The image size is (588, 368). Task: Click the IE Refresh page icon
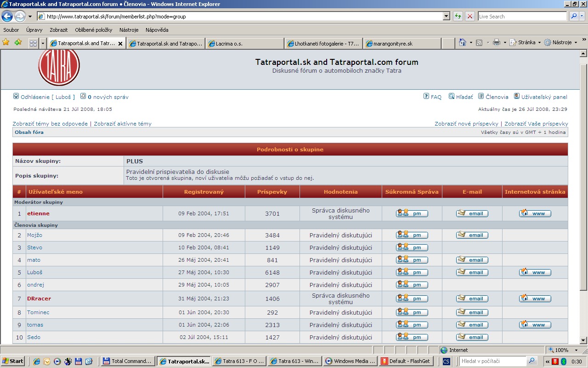pyautogui.click(x=458, y=16)
